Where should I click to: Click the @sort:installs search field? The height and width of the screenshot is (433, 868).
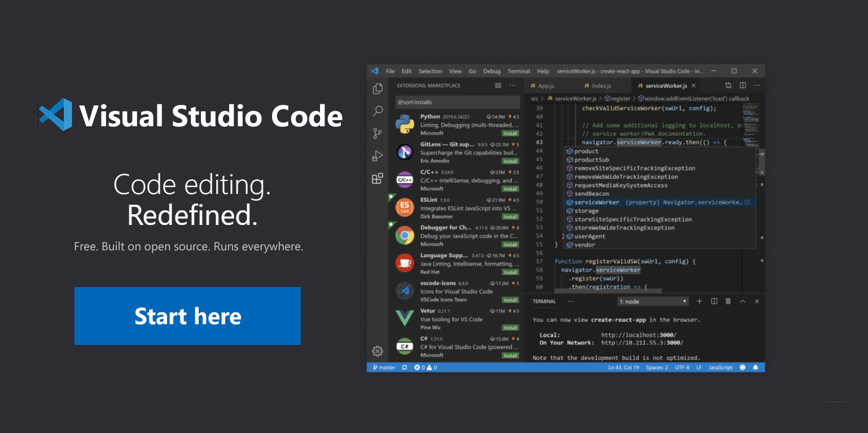pos(457,101)
